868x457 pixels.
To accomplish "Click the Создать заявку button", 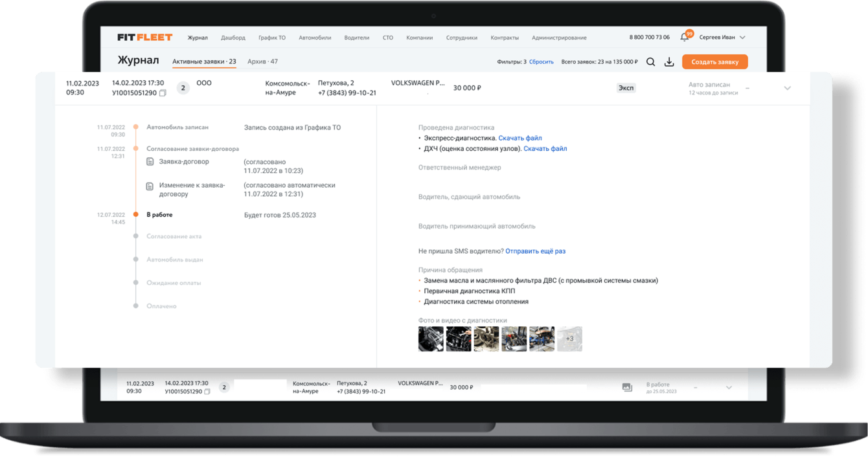I will point(714,61).
